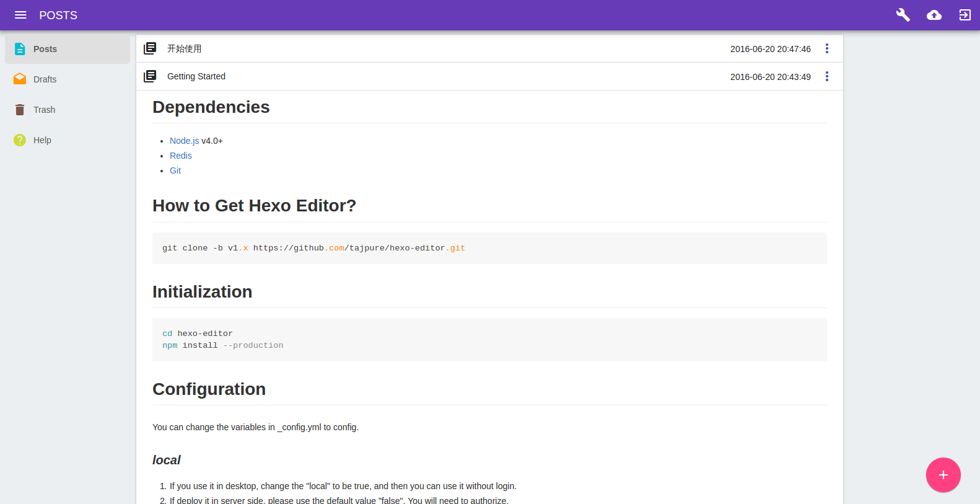Click the Trash bin icon

pyautogui.click(x=20, y=110)
